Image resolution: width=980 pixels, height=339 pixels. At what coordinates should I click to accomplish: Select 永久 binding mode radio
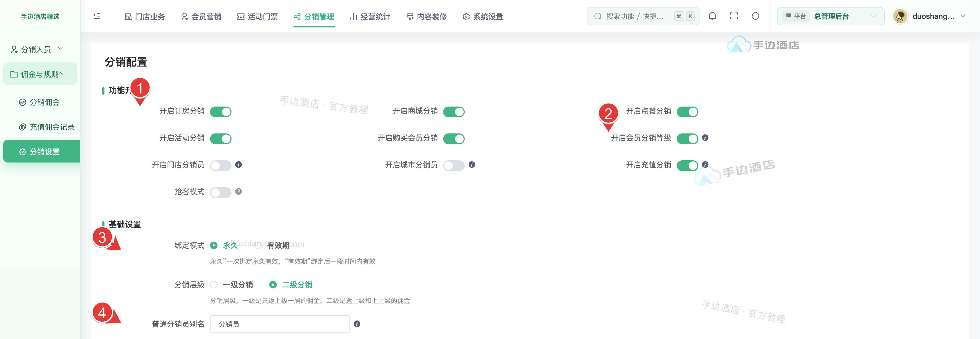coord(214,246)
